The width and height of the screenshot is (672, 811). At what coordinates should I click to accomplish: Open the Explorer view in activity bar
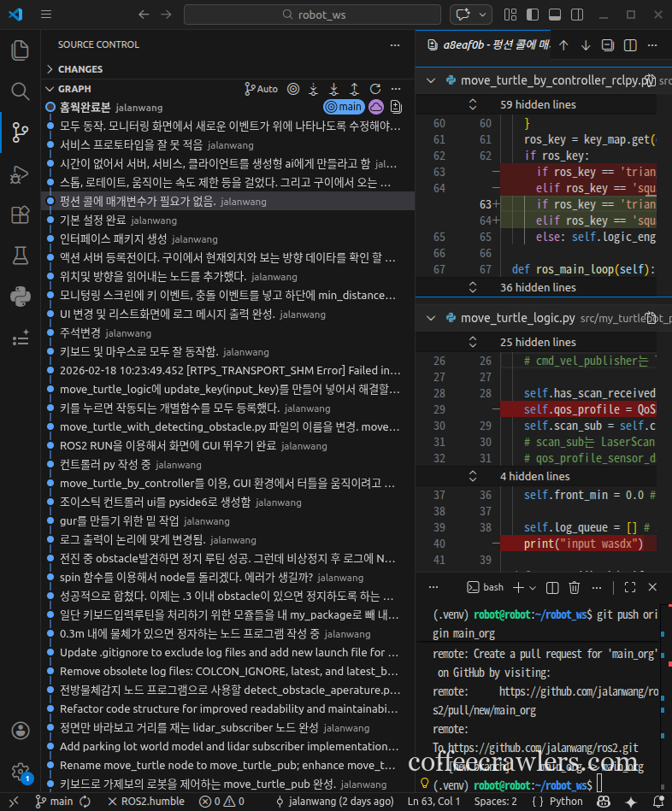coord(20,50)
